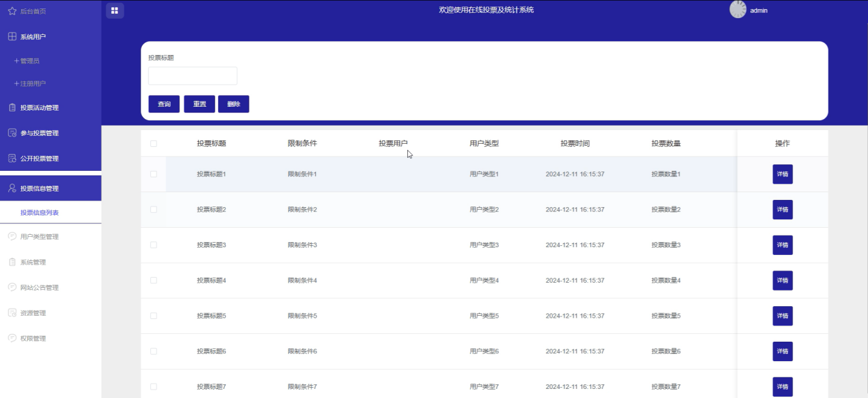
Task: Expand the 系统管理 menu
Action: [50, 262]
